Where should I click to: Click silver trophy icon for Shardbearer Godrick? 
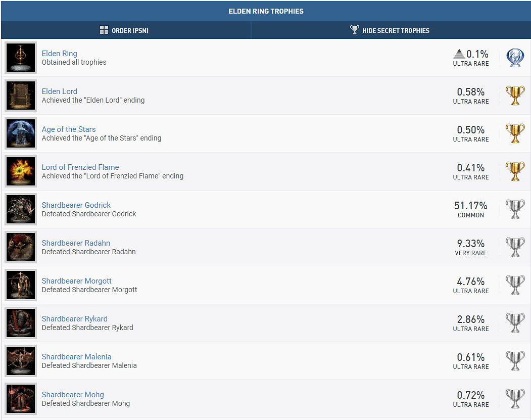click(515, 209)
